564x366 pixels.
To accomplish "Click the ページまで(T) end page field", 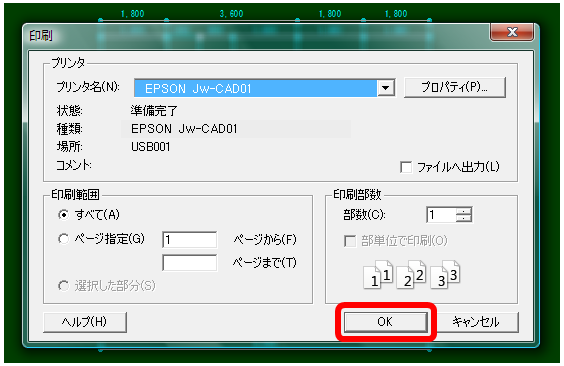I will tap(190, 263).
